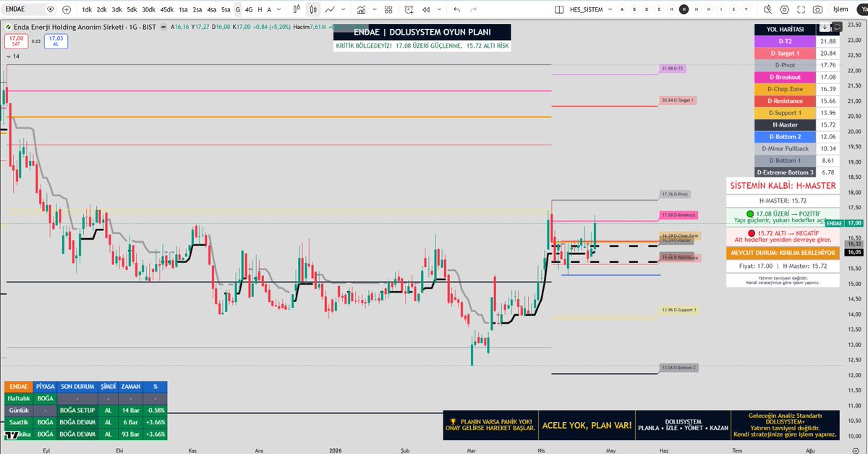Select the 1dk timeframe
The height and width of the screenshot is (454, 868).
[87, 10]
